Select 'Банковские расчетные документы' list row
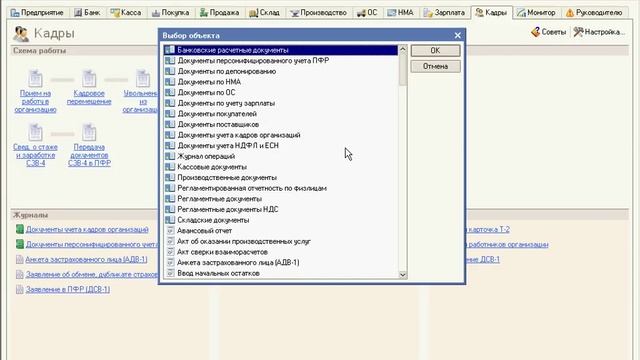Viewport: 640px width, 360px height. click(281, 50)
